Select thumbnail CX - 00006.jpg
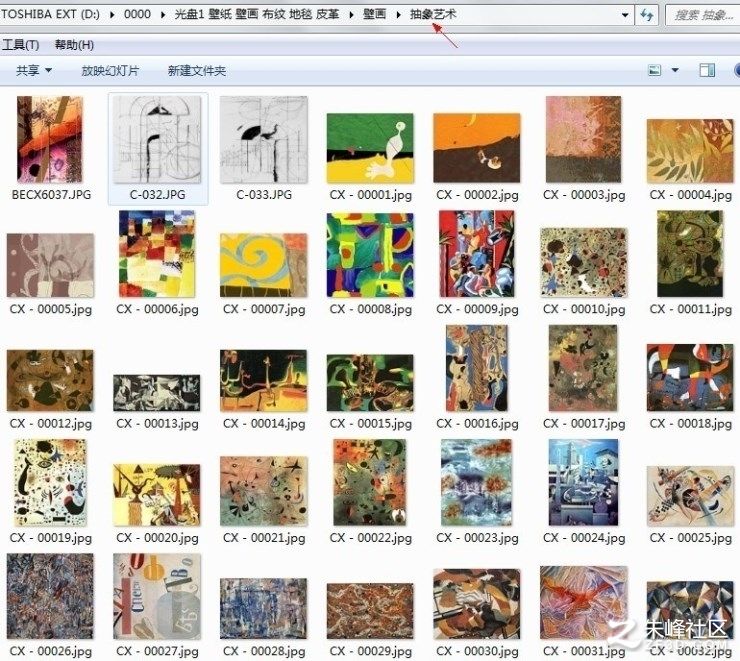Viewport: 740px width, 661px height. [157, 254]
